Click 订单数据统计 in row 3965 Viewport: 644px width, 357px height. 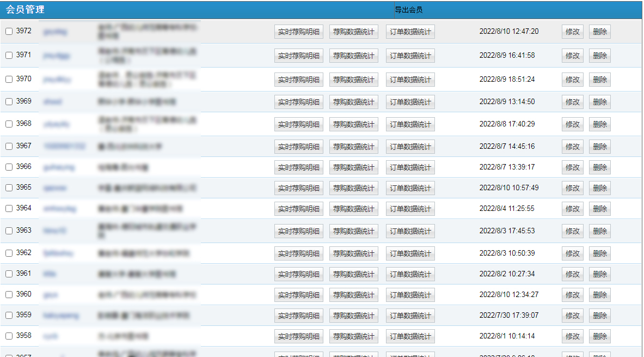click(x=410, y=188)
